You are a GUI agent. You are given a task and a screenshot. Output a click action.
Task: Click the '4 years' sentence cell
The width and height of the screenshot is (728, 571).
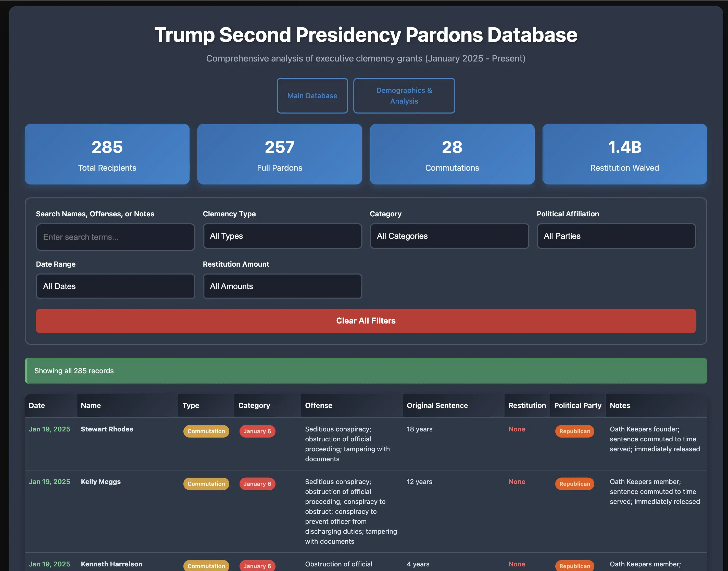(x=418, y=564)
